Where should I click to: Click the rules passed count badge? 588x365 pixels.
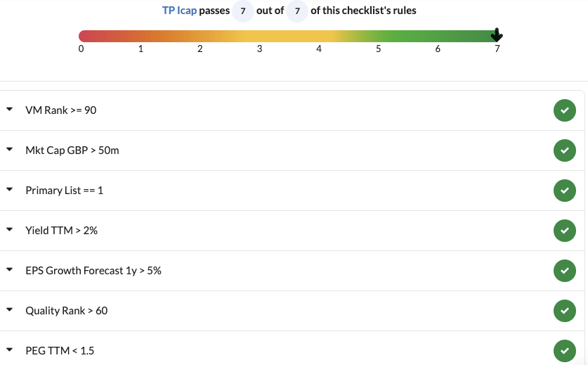243,11
